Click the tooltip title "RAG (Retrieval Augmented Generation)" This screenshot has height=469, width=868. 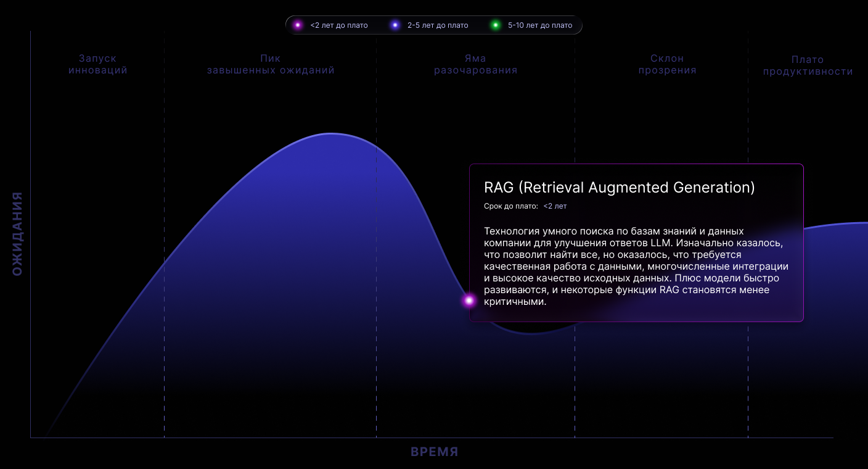coord(620,188)
